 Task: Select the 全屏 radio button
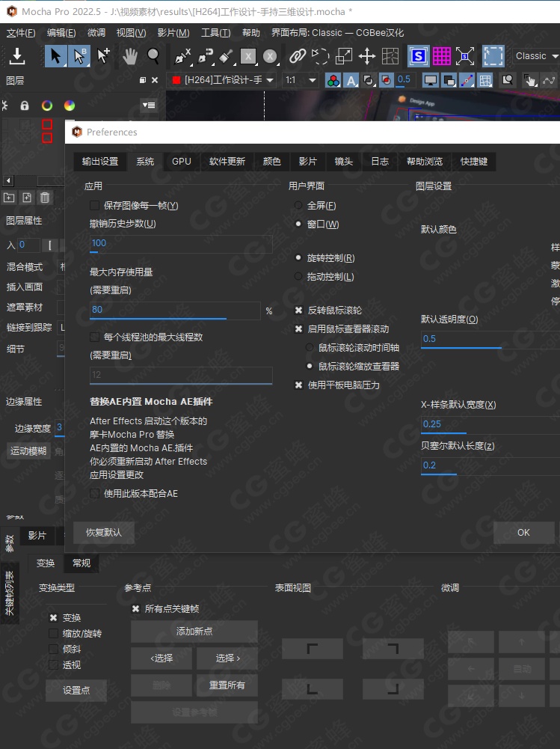pos(298,206)
